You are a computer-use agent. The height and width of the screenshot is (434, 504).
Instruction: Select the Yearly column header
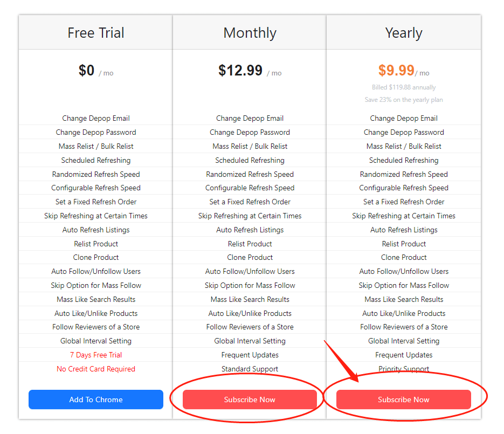[403, 33]
